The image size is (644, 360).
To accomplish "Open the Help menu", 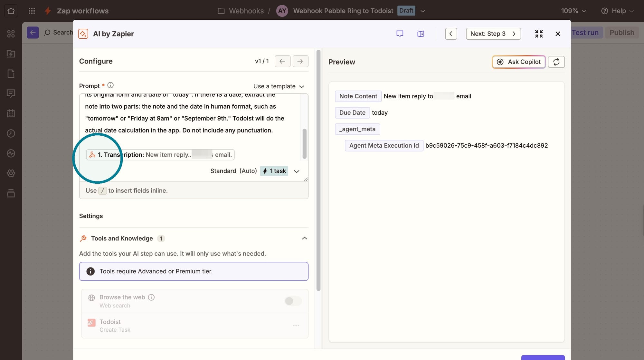I will coord(617,11).
